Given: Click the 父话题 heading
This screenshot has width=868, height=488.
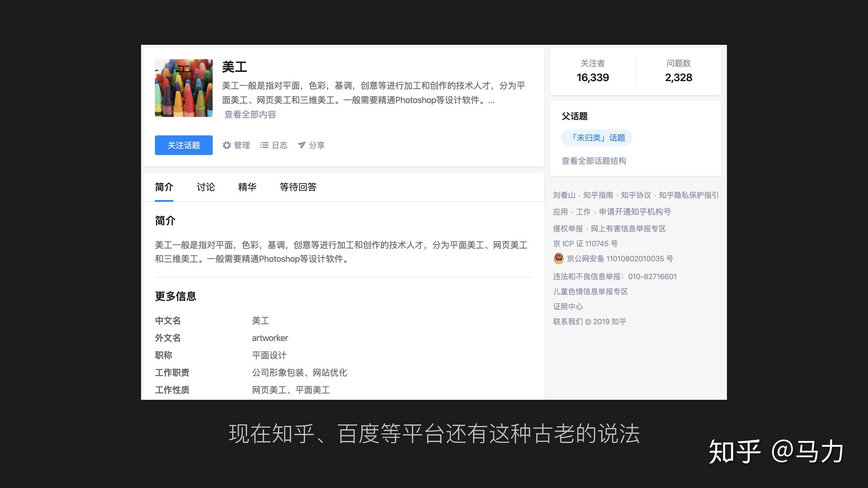Looking at the screenshot, I should pos(574,116).
